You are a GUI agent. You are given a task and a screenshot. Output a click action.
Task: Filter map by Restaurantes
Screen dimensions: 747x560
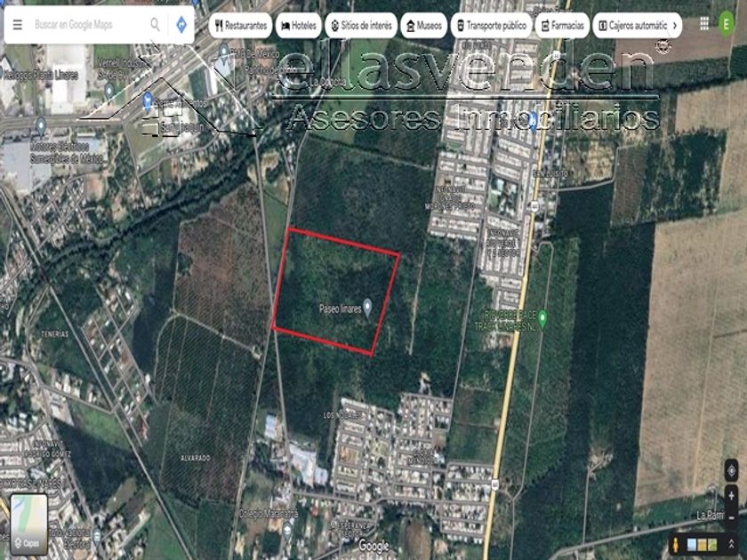pyautogui.click(x=241, y=25)
